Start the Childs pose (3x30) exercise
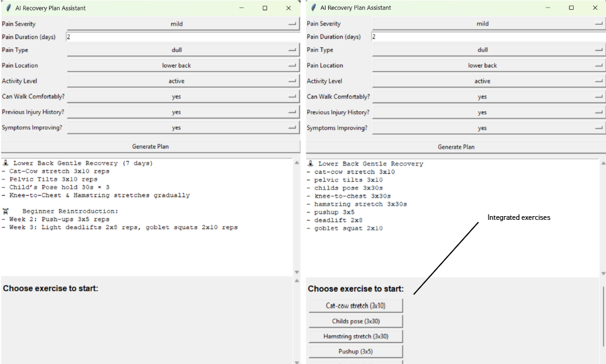606x364 pixels. point(356,321)
